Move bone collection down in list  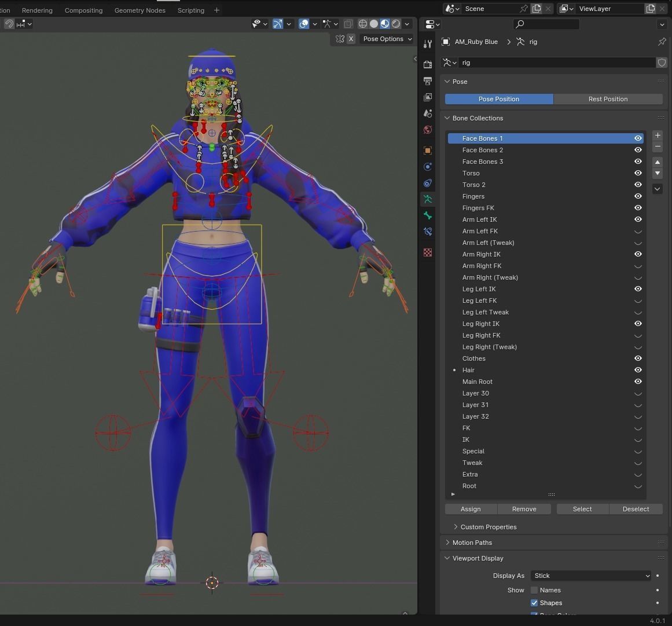(658, 173)
